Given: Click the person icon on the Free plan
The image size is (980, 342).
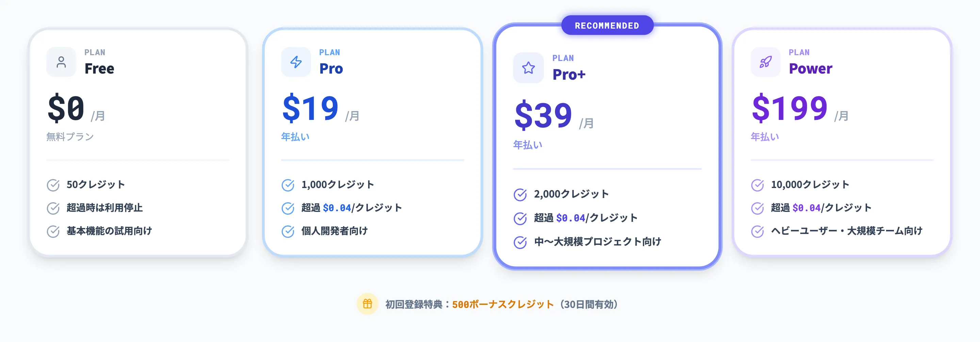Looking at the screenshot, I should pos(61,62).
